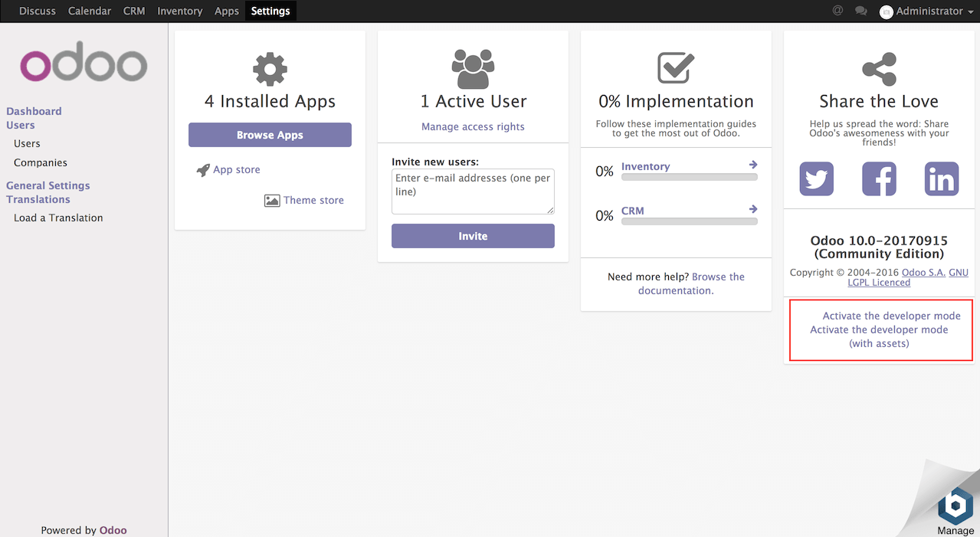
Task: Click the 'Odoo 10.0-20170915' version text
Action: tap(879, 241)
